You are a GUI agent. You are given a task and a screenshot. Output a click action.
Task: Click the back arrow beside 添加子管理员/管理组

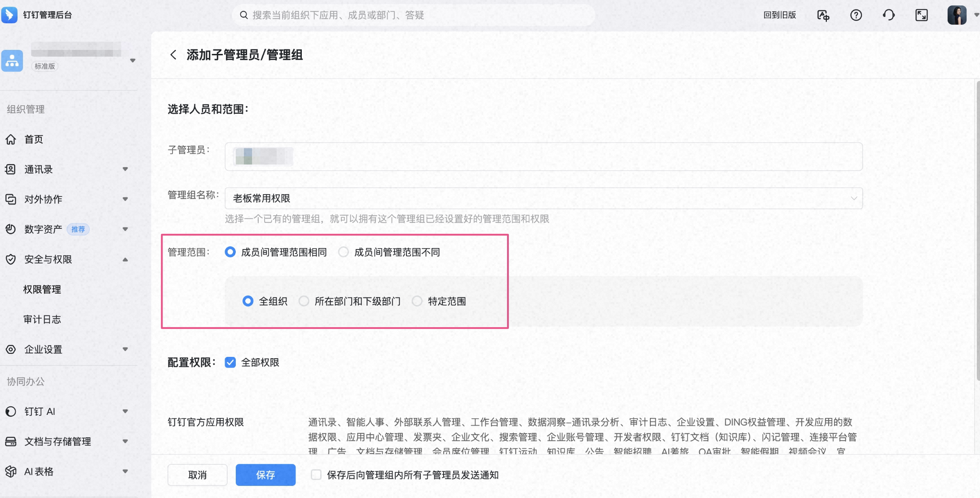pyautogui.click(x=173, y=55)
